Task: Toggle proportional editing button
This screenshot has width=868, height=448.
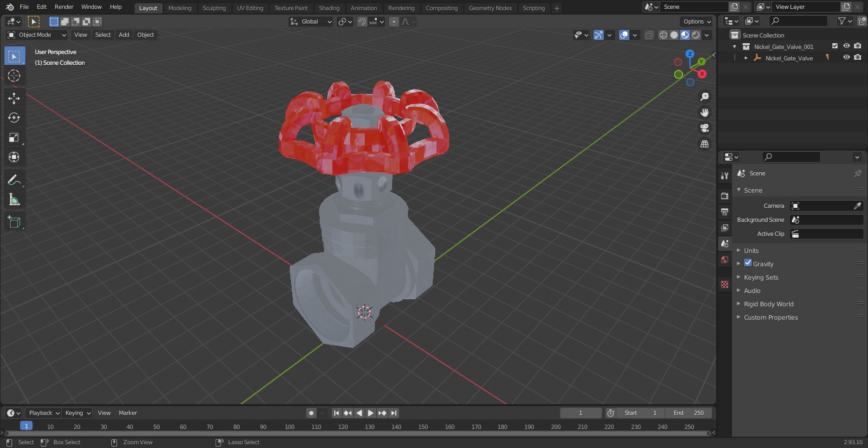Action: tap(394, 22)
